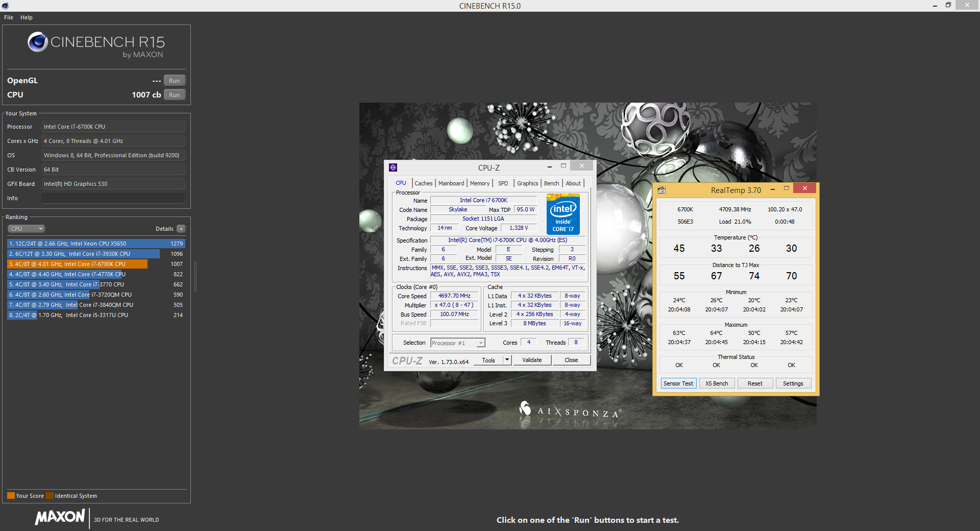980x531 pixels.
Task: Click the Intel Core i7 badge in CPU-Z
Action: (563, 214)
